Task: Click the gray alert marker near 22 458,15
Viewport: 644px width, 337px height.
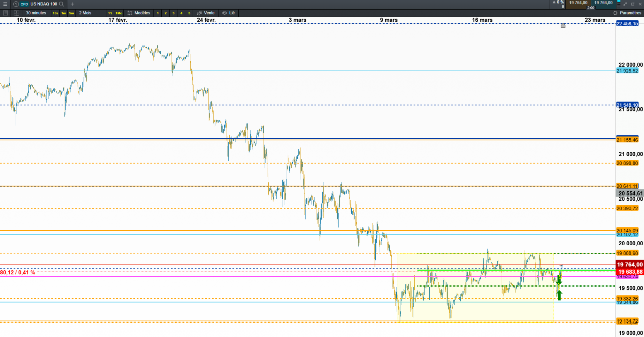Action: tap(563, 25)
